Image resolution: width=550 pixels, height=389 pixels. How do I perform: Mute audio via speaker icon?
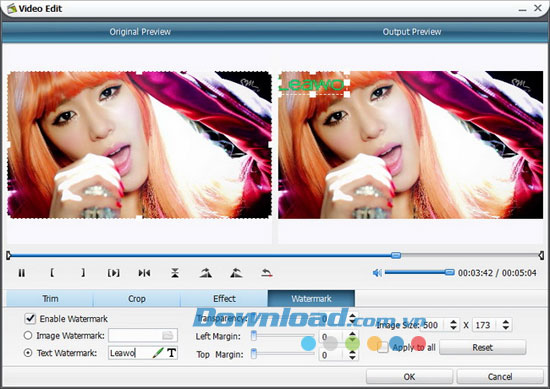click(377, 273)
